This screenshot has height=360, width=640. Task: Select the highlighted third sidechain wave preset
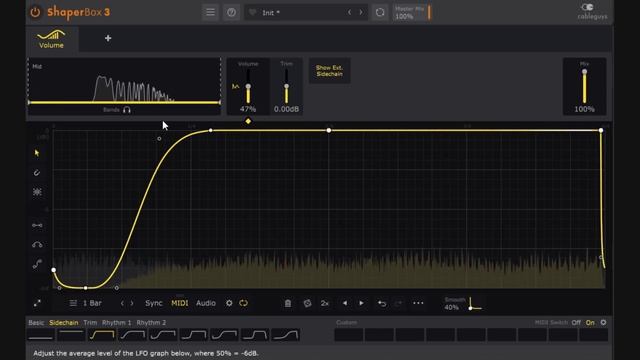pyautogui.click(x=102, y=335)
